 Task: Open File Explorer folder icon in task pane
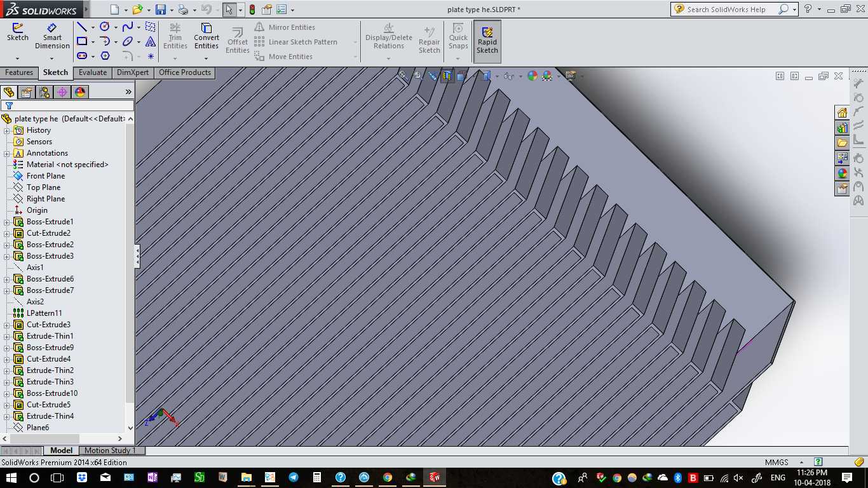[842, 143]
